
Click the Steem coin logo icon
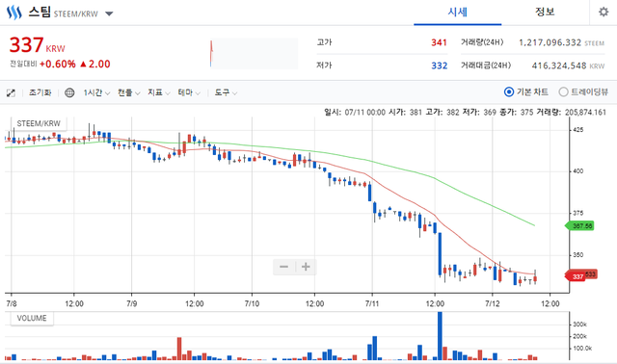(x=13, y=13)
